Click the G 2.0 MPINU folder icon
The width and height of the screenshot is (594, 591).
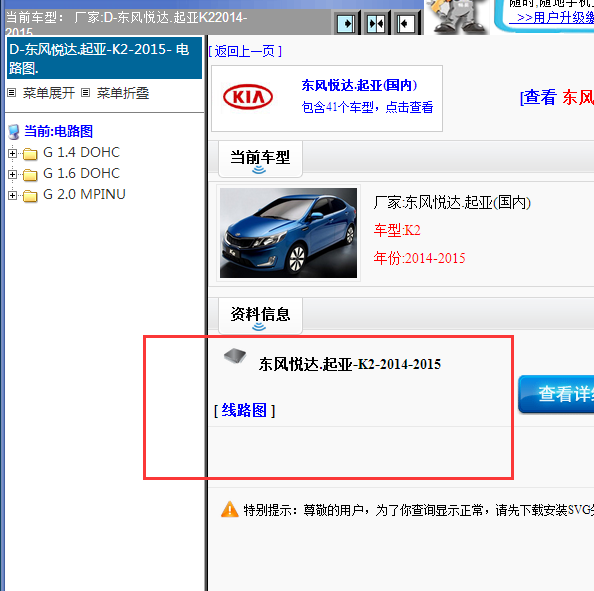pyautogui.click(x=30, y=196)
